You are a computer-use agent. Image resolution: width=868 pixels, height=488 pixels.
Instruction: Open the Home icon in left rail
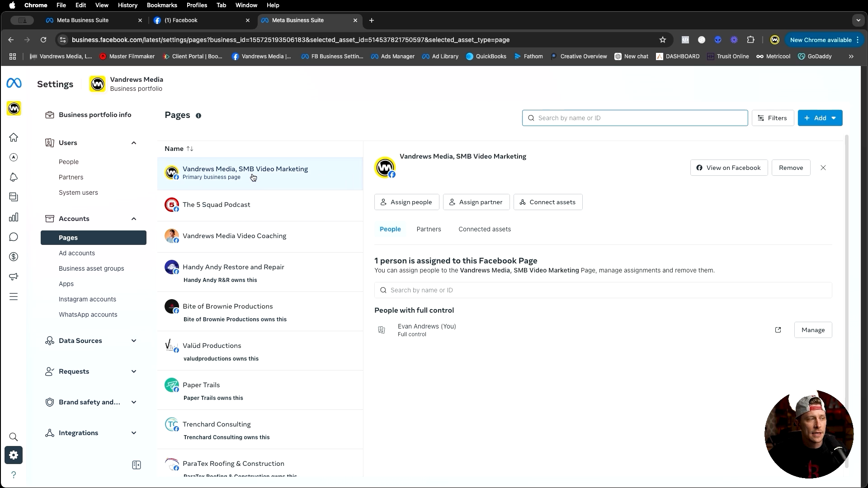tap(14, 137)
